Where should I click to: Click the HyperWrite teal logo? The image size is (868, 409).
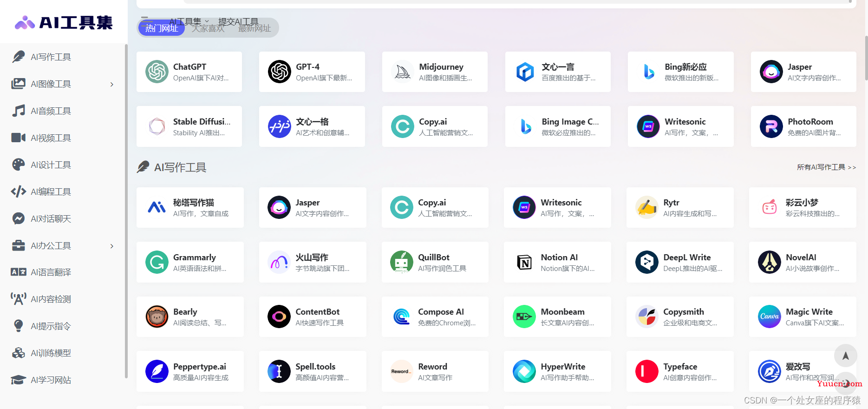click(524, 371)
